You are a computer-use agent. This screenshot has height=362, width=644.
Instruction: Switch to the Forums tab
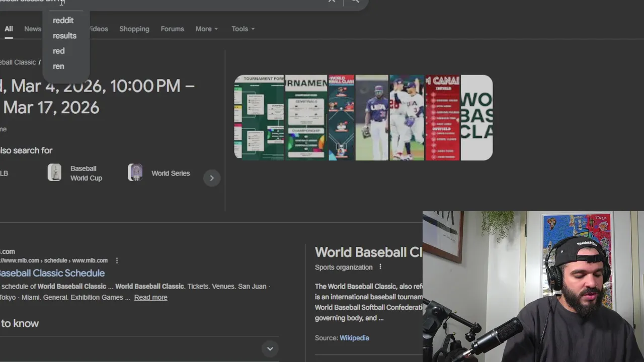pyautogui.click(x=172, y=29)
